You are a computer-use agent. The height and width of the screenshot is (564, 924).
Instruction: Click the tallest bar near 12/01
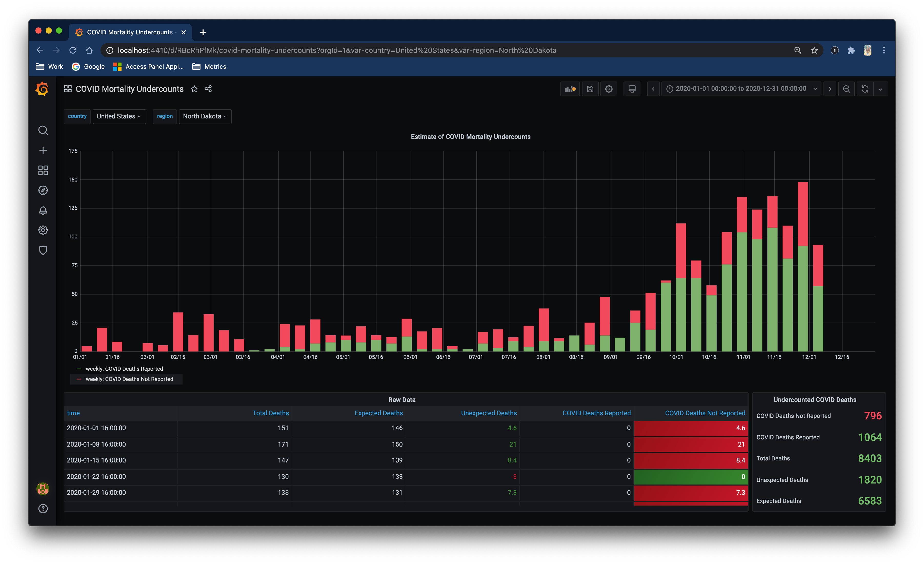pos(802,266)
